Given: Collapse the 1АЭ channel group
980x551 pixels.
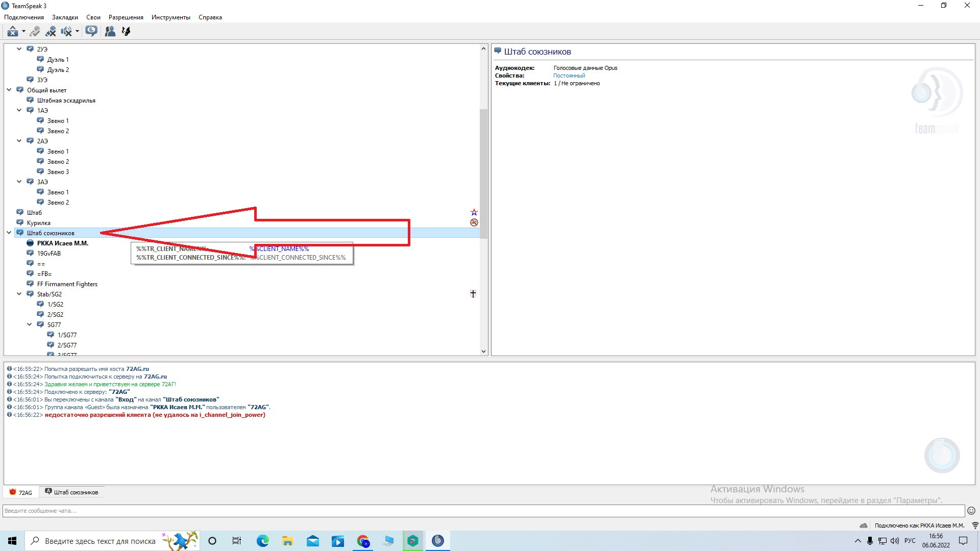Looking at the screenshot, I should point(19,111).
